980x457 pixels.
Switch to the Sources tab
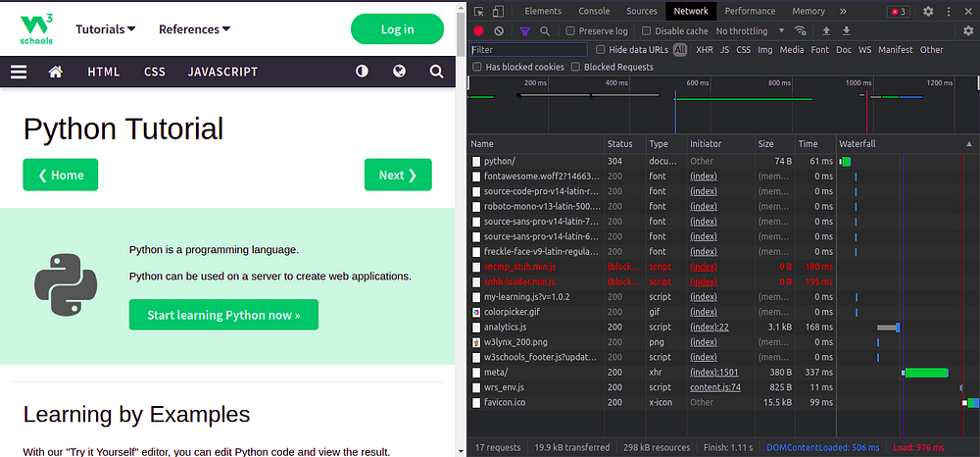[x=642, y=11]
